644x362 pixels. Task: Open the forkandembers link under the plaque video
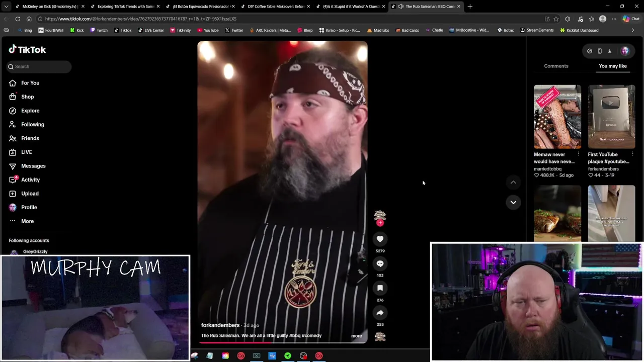pos(603,169)
